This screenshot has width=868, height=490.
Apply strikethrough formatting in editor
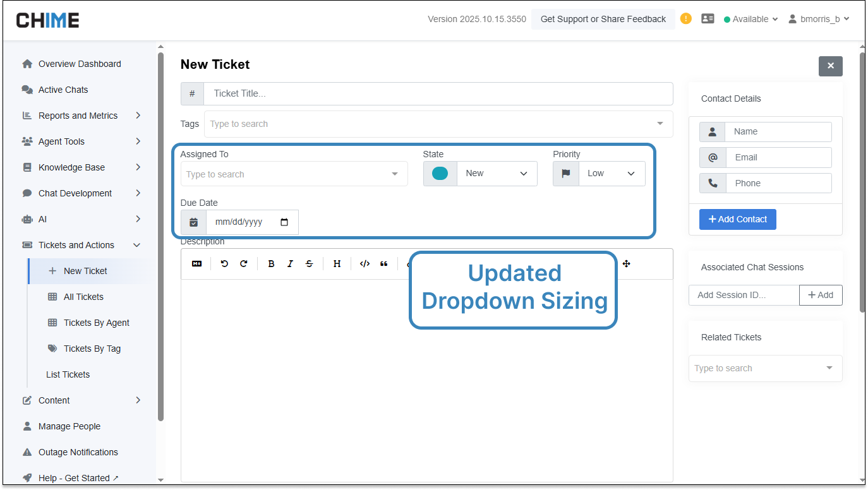309,264
